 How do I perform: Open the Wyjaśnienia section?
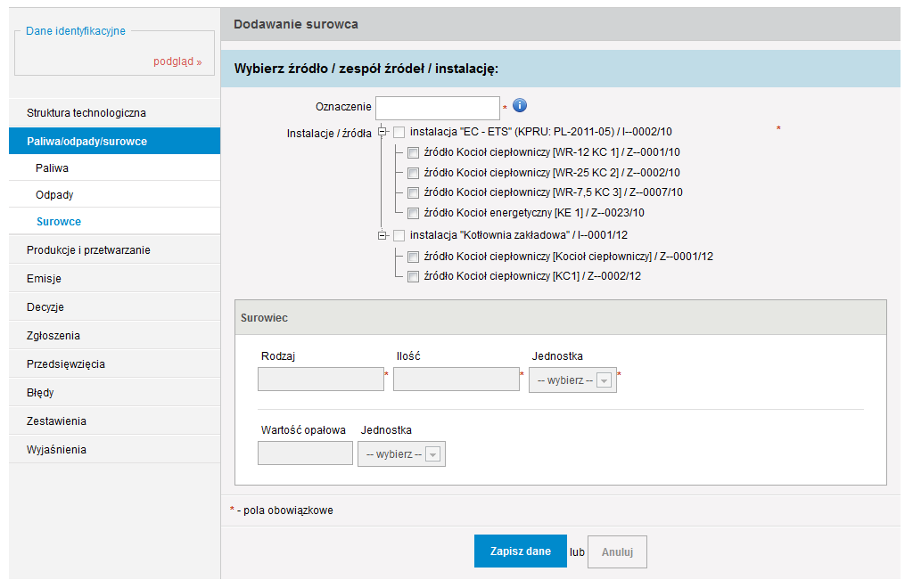pos(115,450)
